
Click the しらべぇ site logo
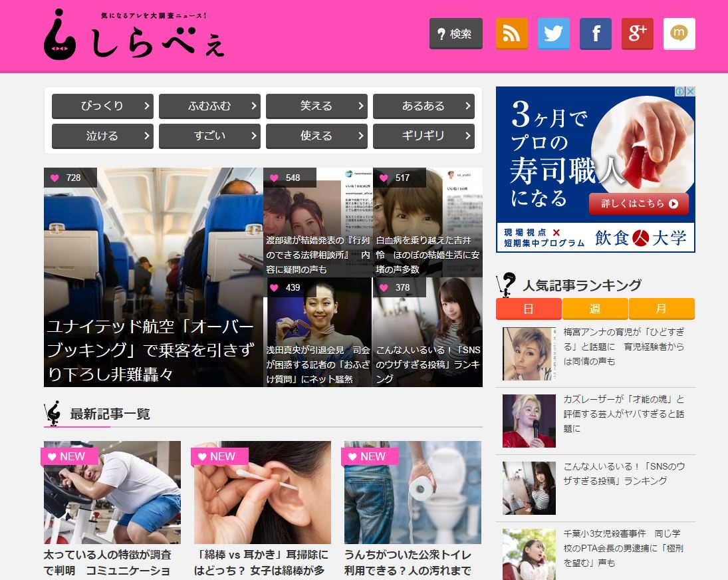[134, 35]
